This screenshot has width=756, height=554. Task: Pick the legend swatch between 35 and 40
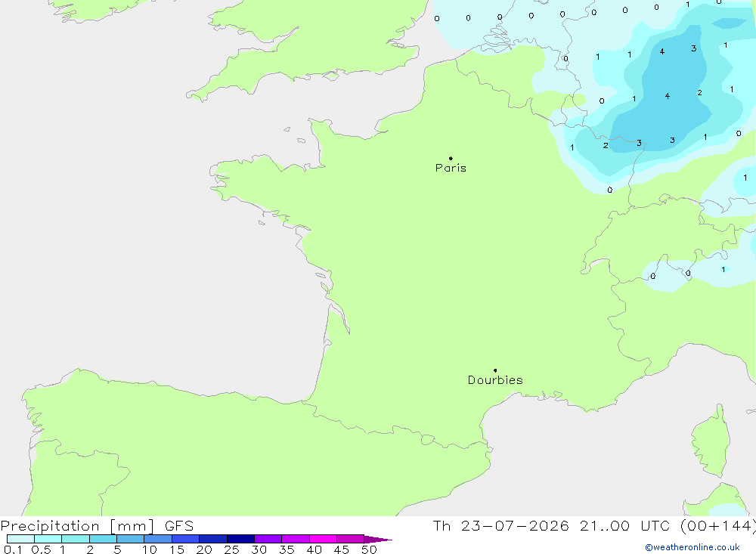[296, 539]
